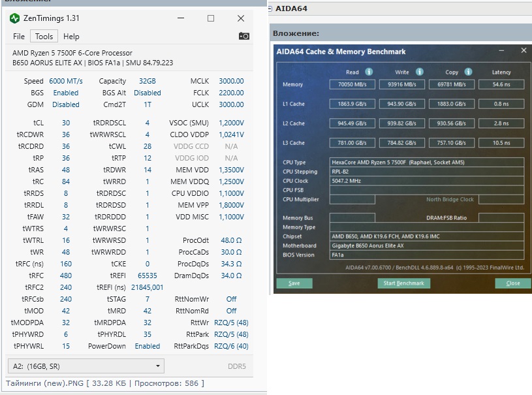Viewport: 532px width, 395px height.
Task: Click the Тайминги (new).PNG attachment caption
Action: coord(105,383)
